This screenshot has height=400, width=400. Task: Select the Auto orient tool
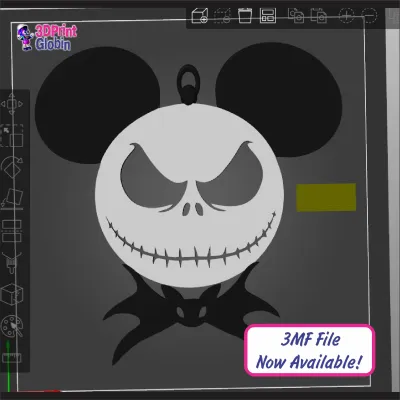[x=245, y=15]
